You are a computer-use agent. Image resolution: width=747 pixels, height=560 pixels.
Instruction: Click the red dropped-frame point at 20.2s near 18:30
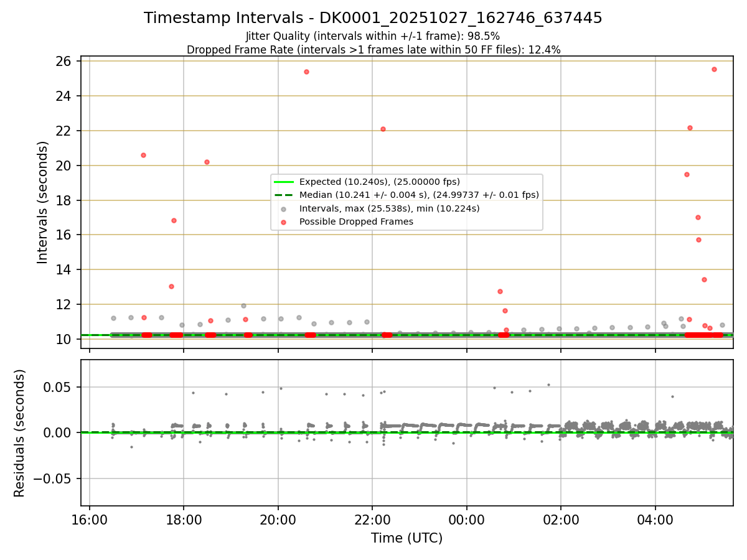tap(207, 162)
